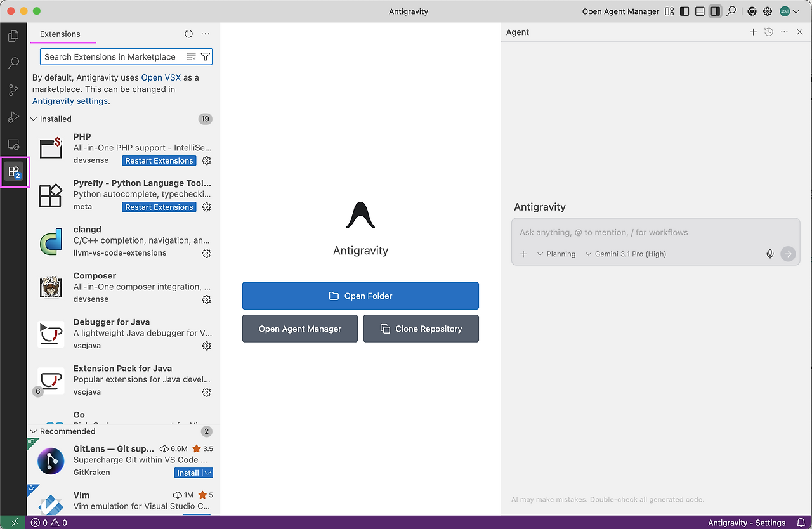Add context with the plus icon in chat
This screenshot has width=812, height=529.
pos(523,254)
